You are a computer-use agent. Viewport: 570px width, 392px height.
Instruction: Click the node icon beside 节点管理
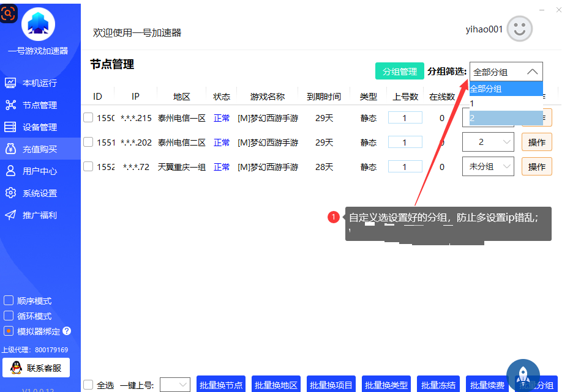(x=10, y=105)
